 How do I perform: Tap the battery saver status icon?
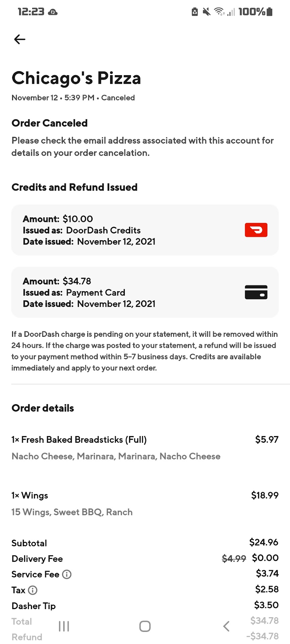195,12
